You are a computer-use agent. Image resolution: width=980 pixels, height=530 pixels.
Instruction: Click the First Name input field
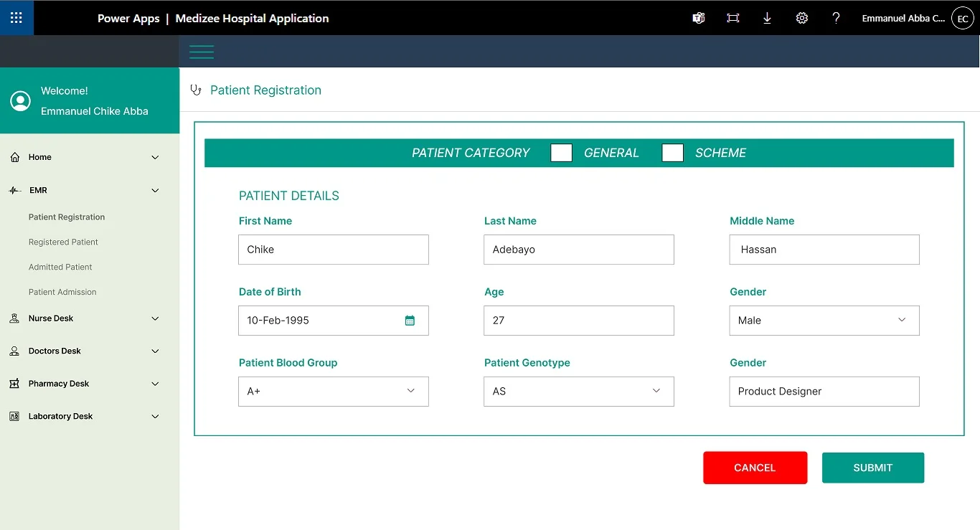point(333,250)
